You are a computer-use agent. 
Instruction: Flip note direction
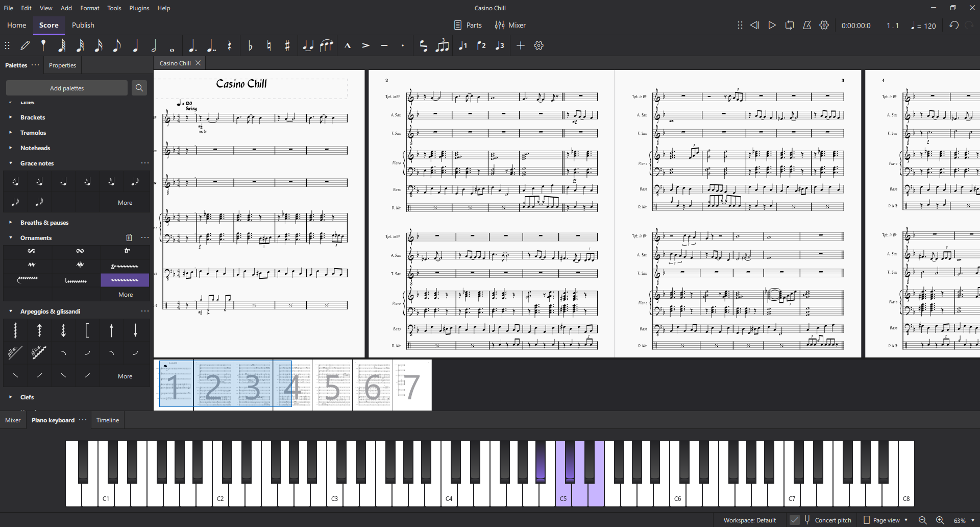[x=423, y=45]
